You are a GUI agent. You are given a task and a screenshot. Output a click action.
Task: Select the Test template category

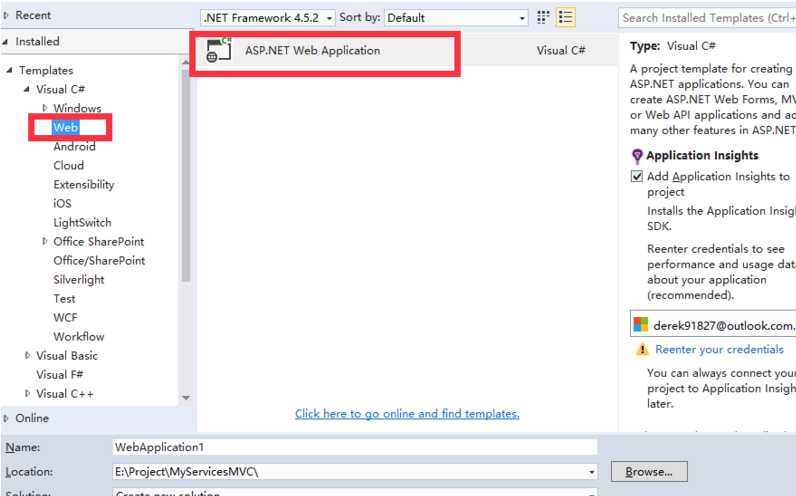[x=64, y=299]
